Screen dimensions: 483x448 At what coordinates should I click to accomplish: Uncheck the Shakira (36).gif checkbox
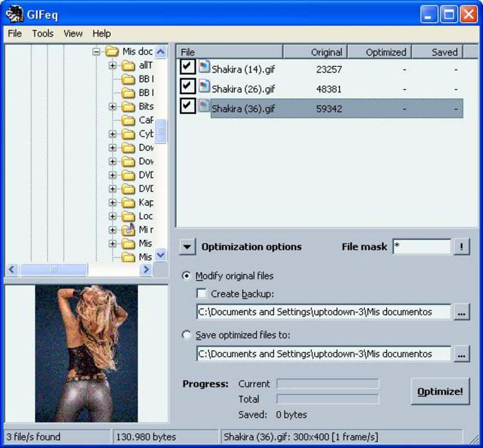coord(187,106)
